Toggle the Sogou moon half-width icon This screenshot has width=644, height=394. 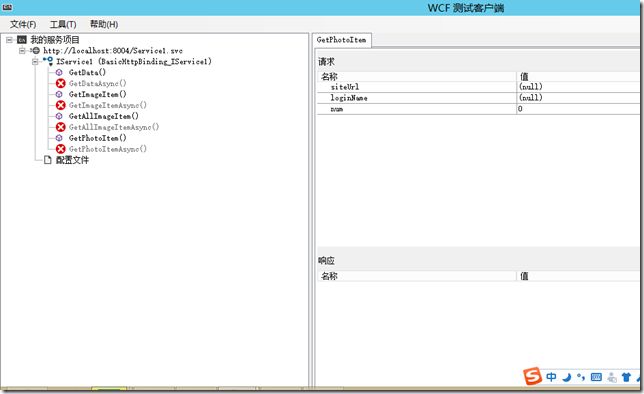click(x=567, y=377)
